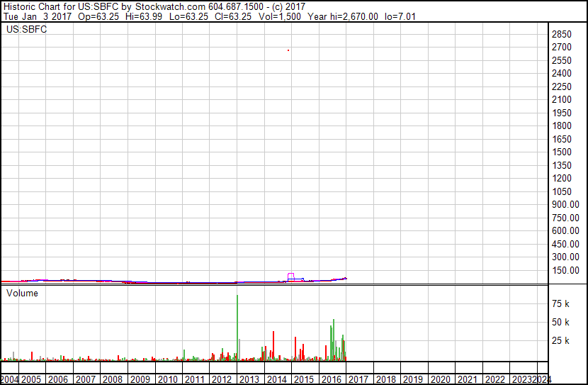Select the 2018 year on time axis
588x385 pixels.
(x=386, y=379)
